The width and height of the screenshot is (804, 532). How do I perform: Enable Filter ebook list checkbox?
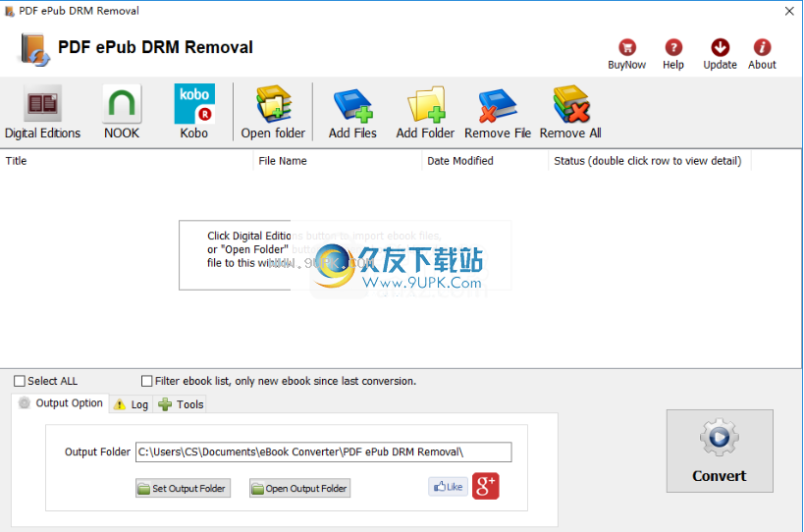(146, 381)
